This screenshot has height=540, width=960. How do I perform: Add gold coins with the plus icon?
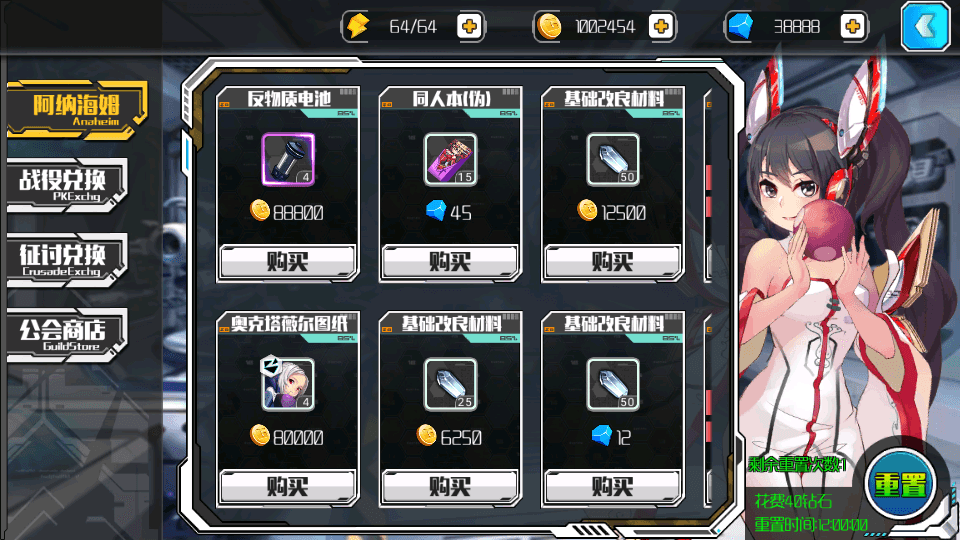point(661,26)
